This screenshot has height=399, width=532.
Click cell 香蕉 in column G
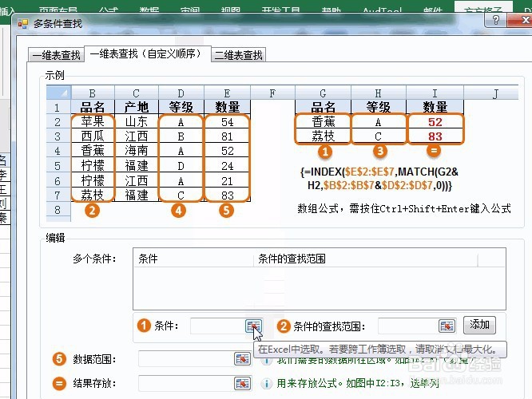click(323, 122)
